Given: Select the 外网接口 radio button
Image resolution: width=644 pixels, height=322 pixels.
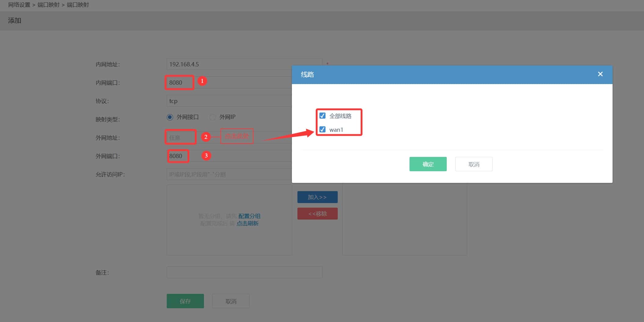Looking at the screenshot, I should pyautogui.click(x=170, y=117).
